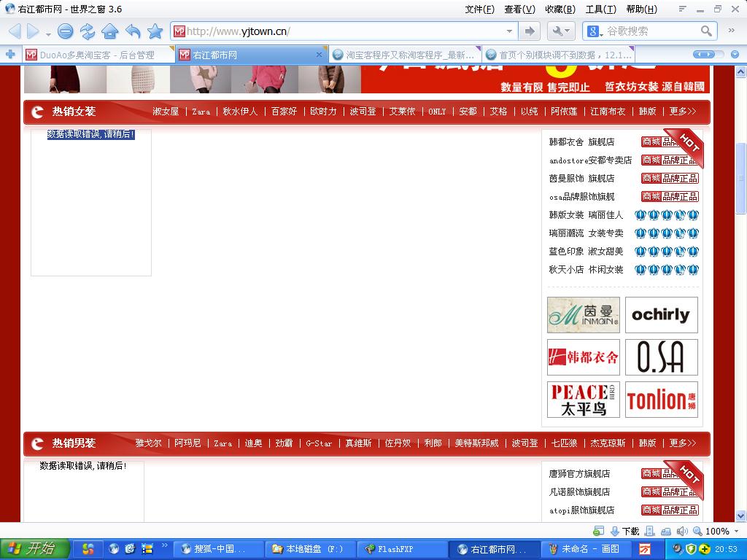This screenshot has height=560, width=747.
Task: Click the 韩都衣舍 brand logo
Action: [x=583, y=357]
